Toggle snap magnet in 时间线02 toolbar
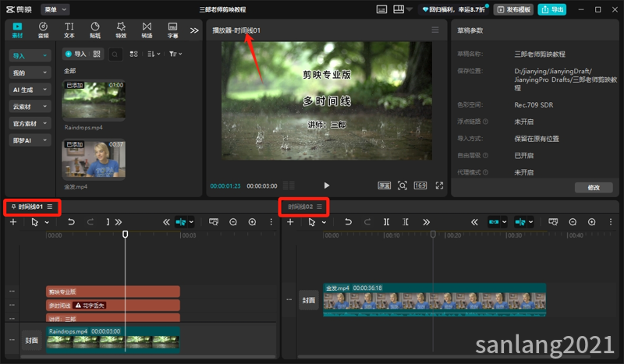The image size is (624, 364). coord(520,222)
